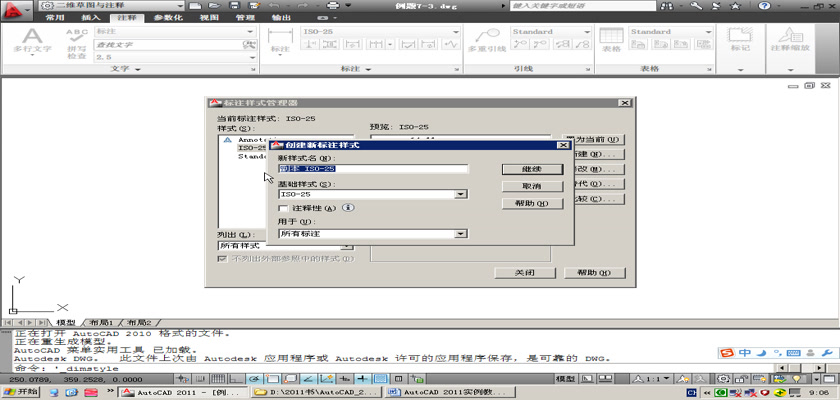Click the Favorites star icon in title bar
The height and width of the screenshot is (400, 840).
736,5
